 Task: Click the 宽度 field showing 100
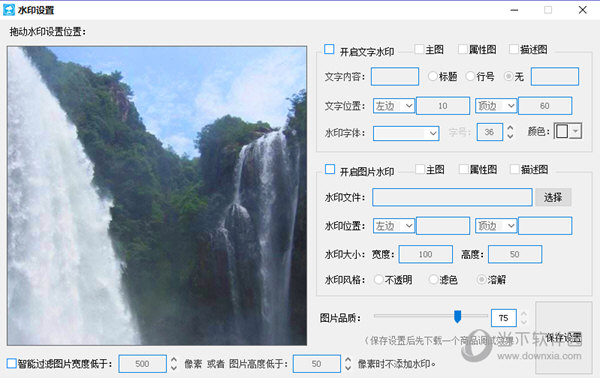pos(426,254)
